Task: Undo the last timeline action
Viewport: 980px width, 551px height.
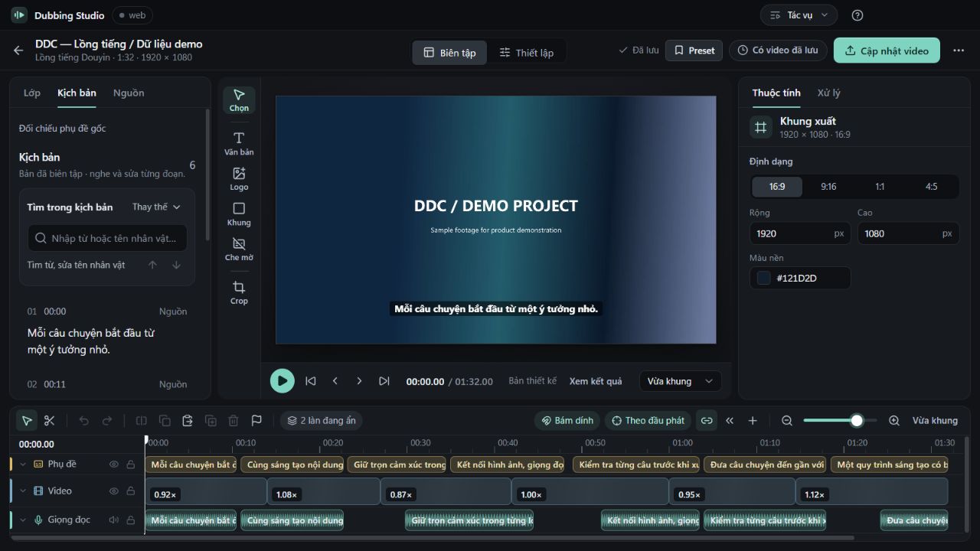Action: (x=84, y=420)
